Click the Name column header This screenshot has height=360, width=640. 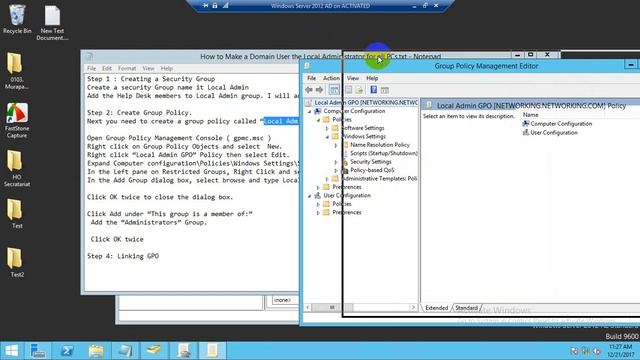[530, 115]
